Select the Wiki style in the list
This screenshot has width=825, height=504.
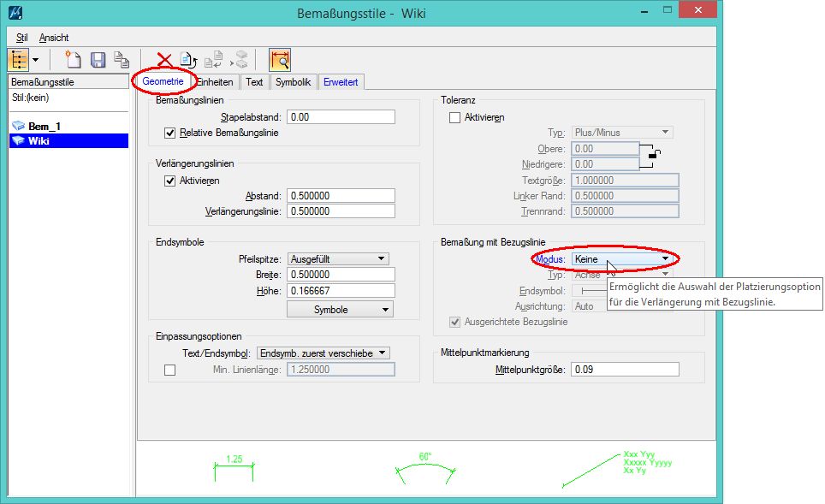tap(69, 141)
